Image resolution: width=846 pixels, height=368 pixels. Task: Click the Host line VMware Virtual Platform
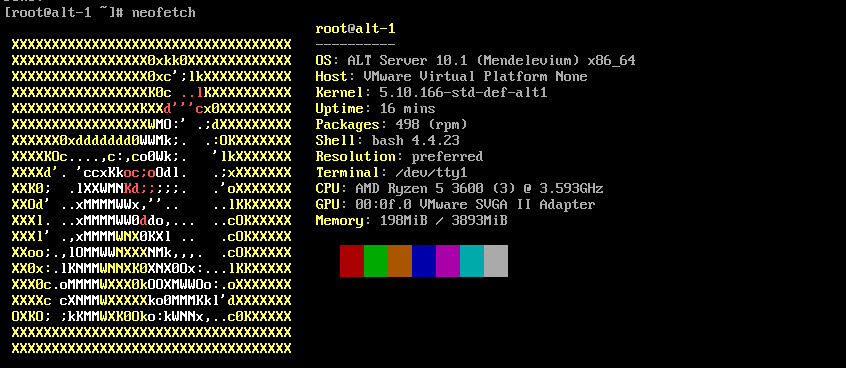(451, 77)
